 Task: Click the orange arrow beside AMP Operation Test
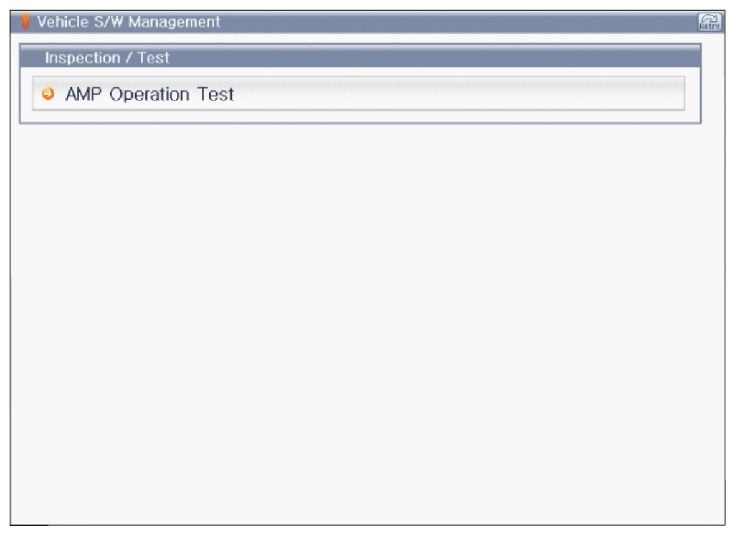[x=48, y=94]
